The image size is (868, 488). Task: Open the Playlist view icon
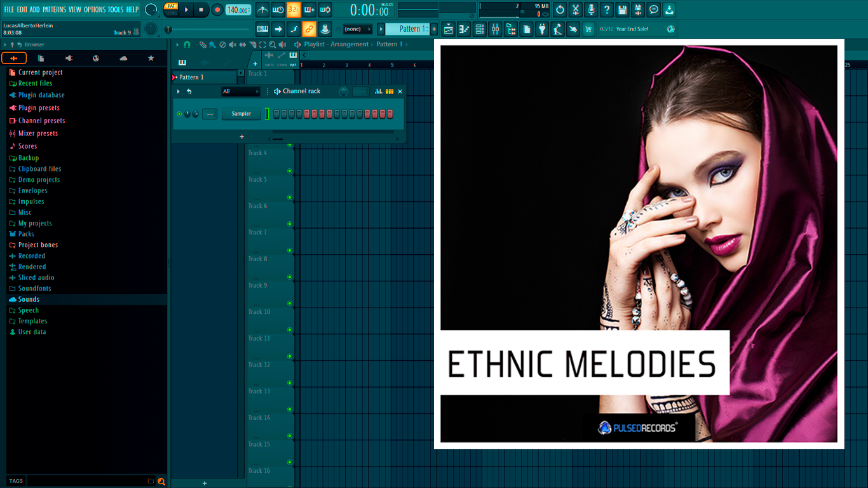point(449,29)
